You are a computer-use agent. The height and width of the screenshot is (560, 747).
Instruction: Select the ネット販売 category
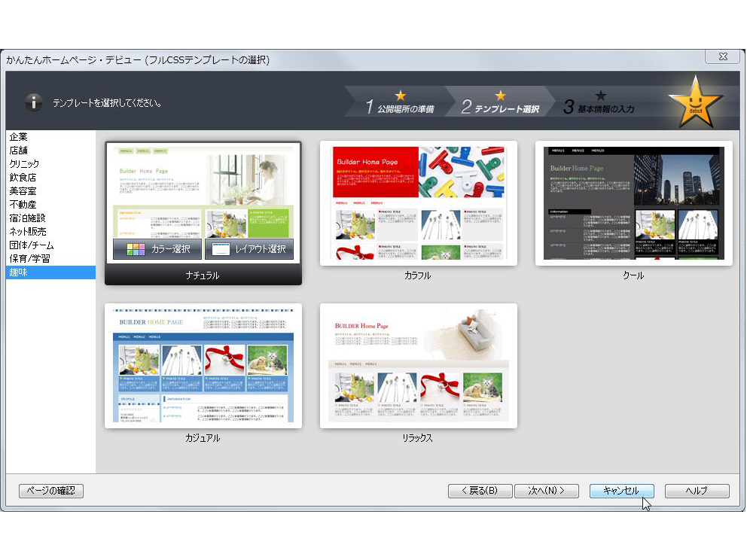click(27, 232)
